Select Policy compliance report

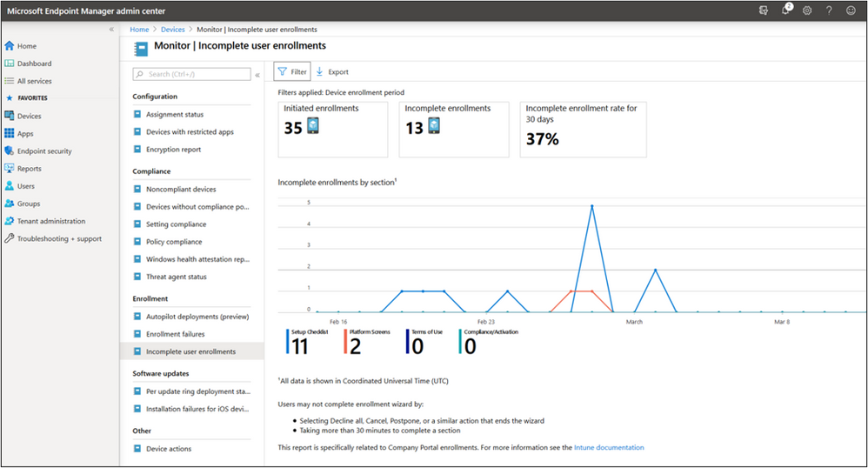174,242
